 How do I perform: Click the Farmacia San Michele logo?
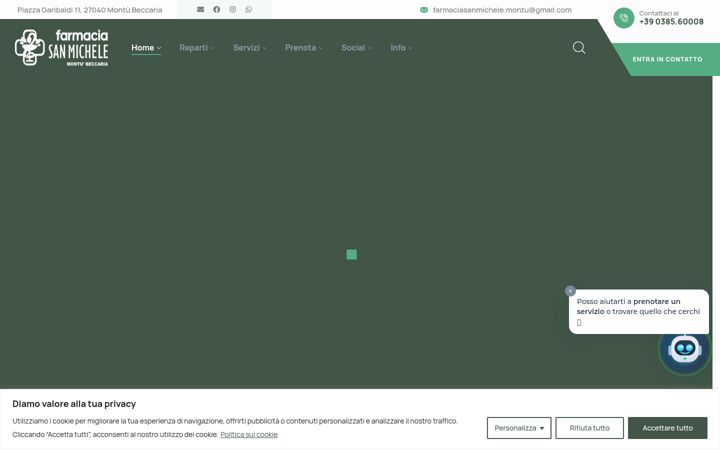[x=62, y=48]
